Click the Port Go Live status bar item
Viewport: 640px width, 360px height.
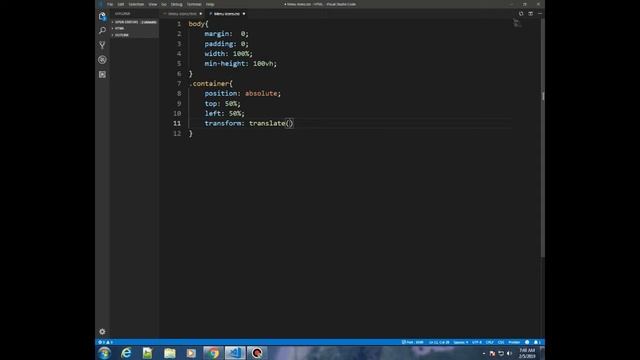tap(413, 342)
